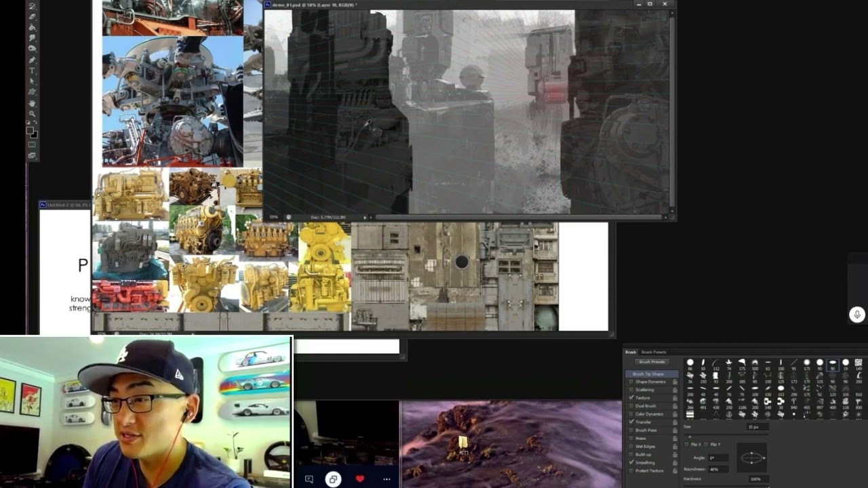The width and height of the screenshot is (868, 488).
Task: Uncheck the Smoothing checkbox
Action: coord(631,463)
